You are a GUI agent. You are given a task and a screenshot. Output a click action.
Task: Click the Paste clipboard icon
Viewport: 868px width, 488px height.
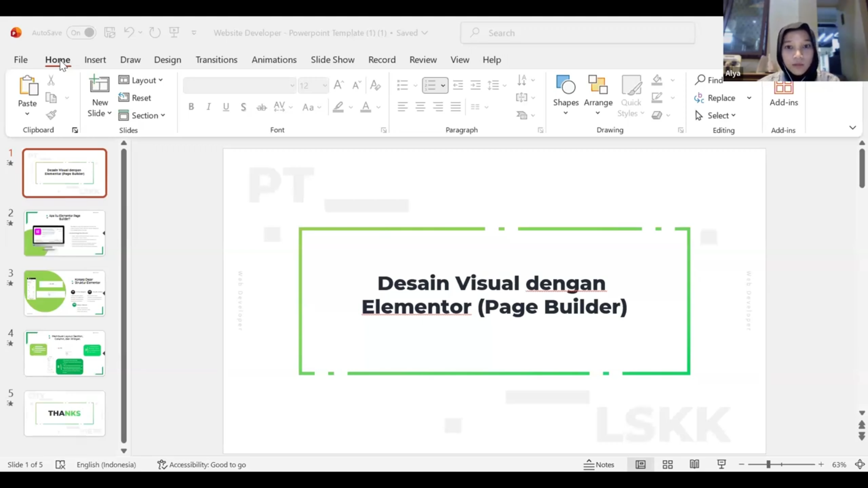pyautogui.click(x=28, y=86)
